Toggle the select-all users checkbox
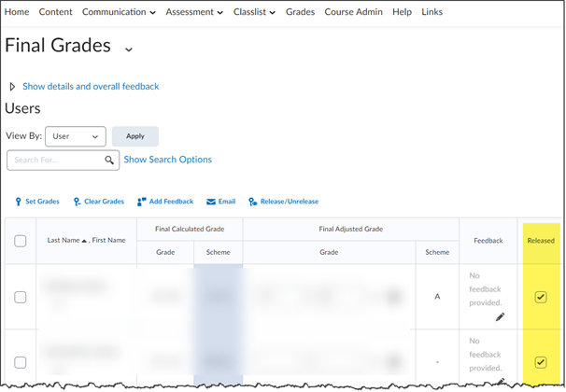This screenshot has width=566, height=392. [x=21, y=241]
